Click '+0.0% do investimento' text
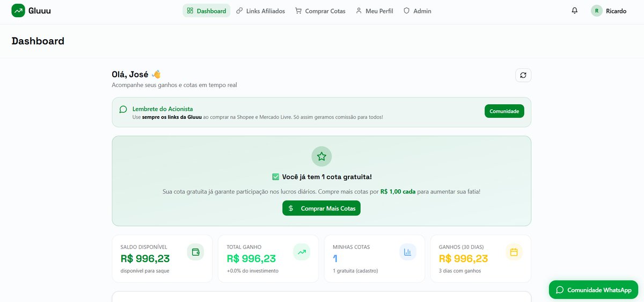 [253, 271]
